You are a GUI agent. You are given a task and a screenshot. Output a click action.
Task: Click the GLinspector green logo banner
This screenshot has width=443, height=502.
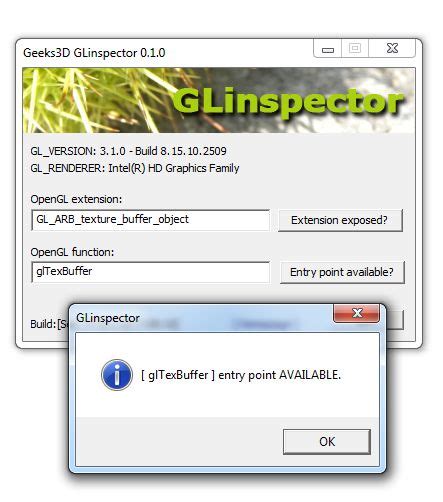click(x=219, y=100)
